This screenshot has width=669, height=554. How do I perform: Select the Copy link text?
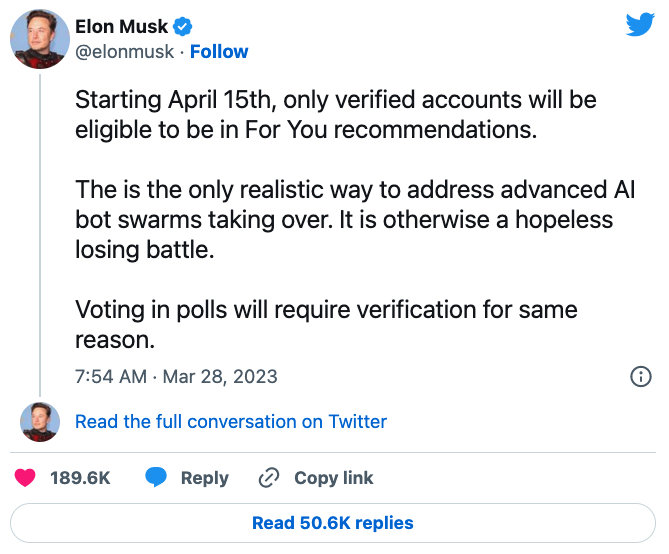point(334,478)
